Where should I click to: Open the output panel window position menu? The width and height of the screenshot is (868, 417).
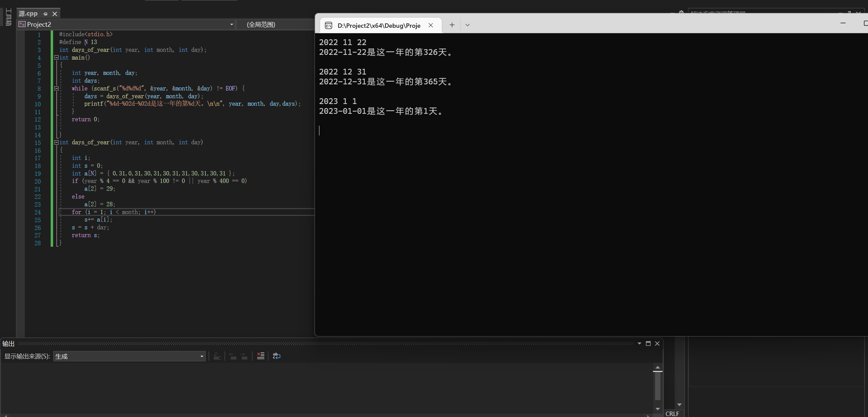(x=639, y=343)
